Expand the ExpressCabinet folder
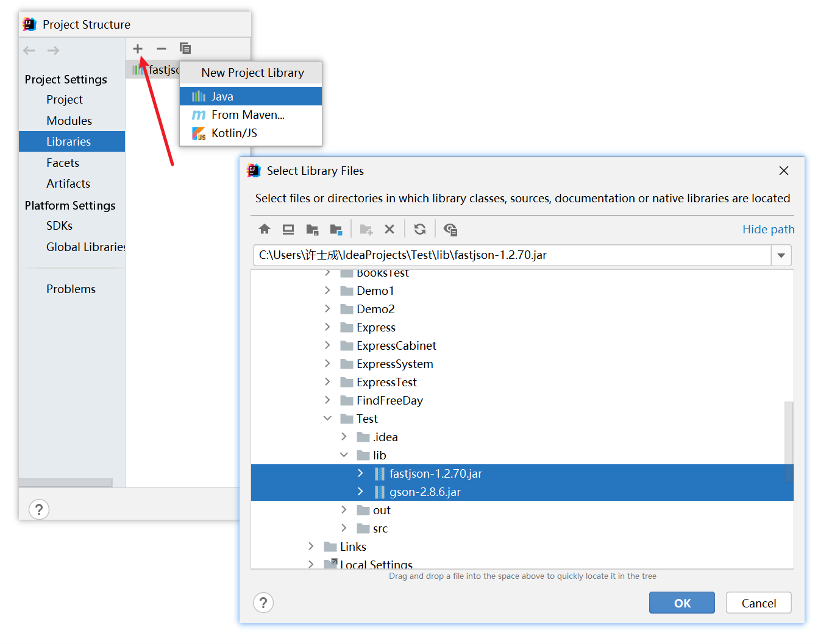 coord(327,345)
